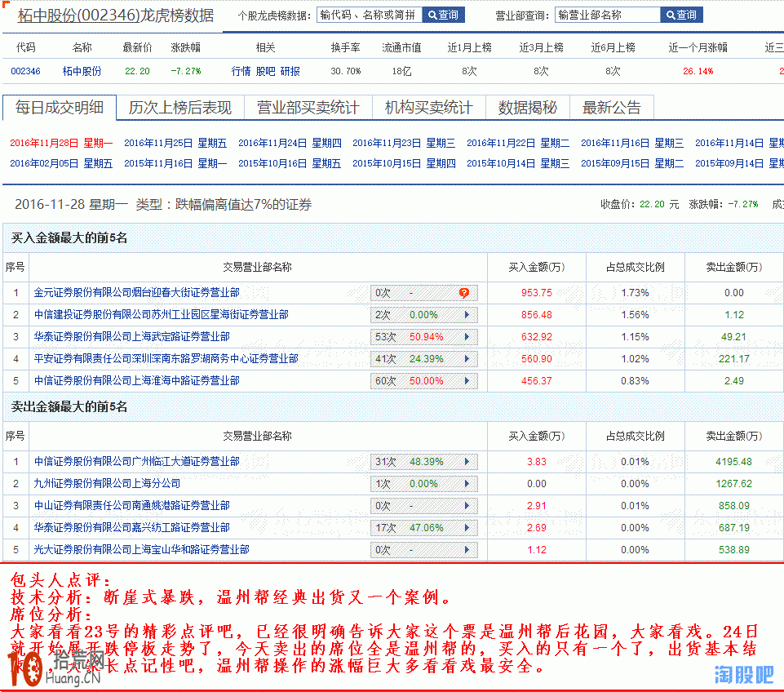784x692 pixels.
Task: Select date 2015年09月15日 星期二
Action: point(632,163)
